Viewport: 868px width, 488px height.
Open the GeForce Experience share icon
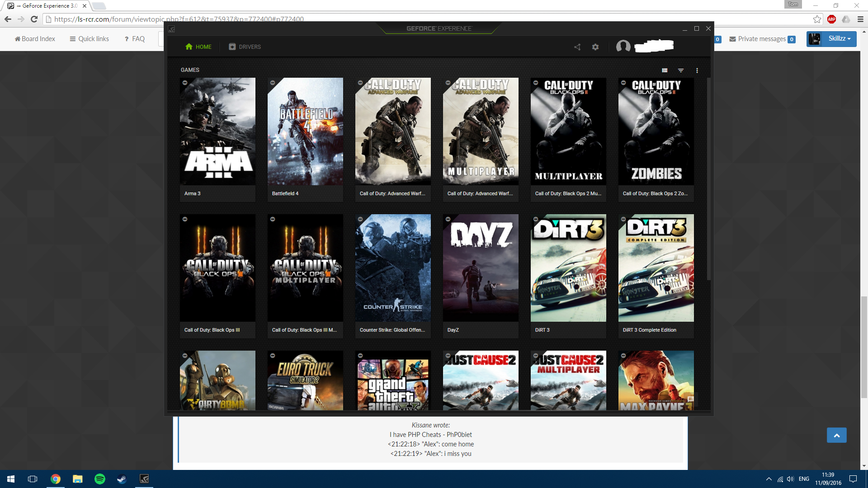pos(577,47)
